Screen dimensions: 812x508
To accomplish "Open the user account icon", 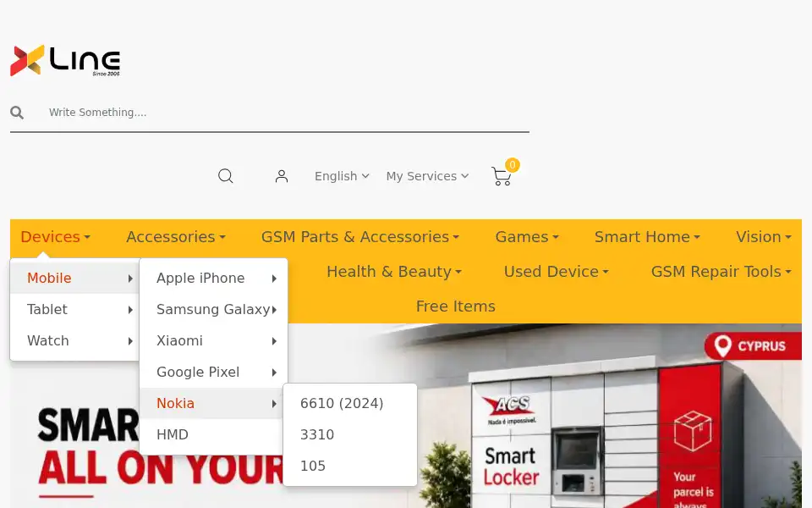I will pyautogui.click(x=282, y=176).
